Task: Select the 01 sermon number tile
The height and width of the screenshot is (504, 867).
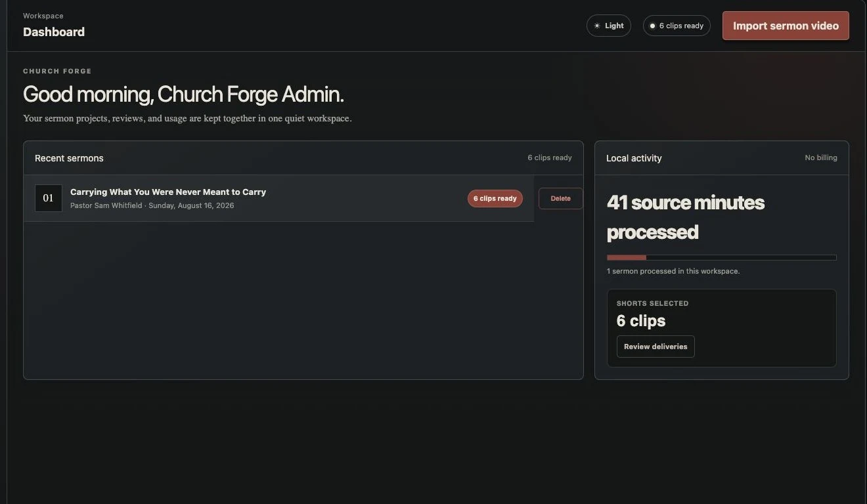Action: click(x=48, y=198)
